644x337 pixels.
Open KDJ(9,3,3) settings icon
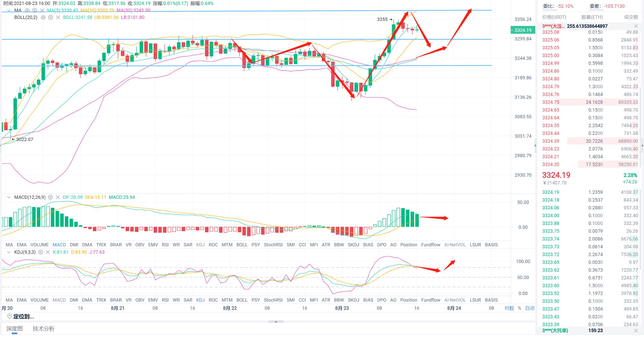tap(40, 252)
